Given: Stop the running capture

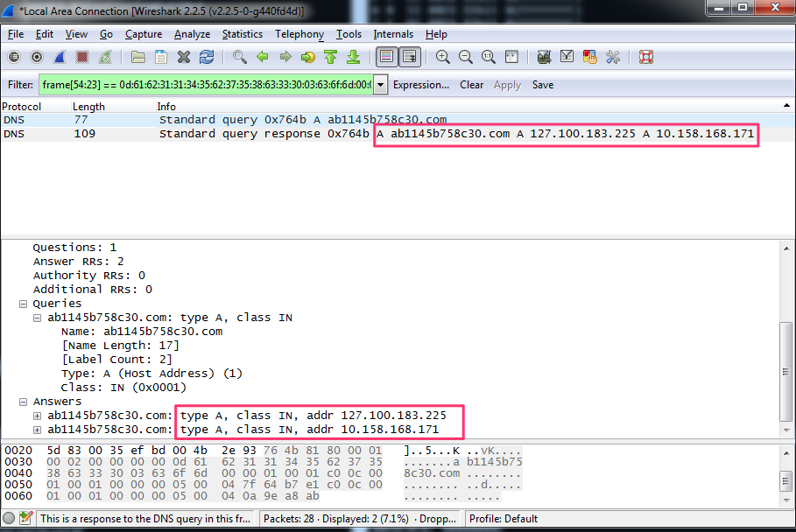Looking at the screenshot, I should click(x=82, y=57).
